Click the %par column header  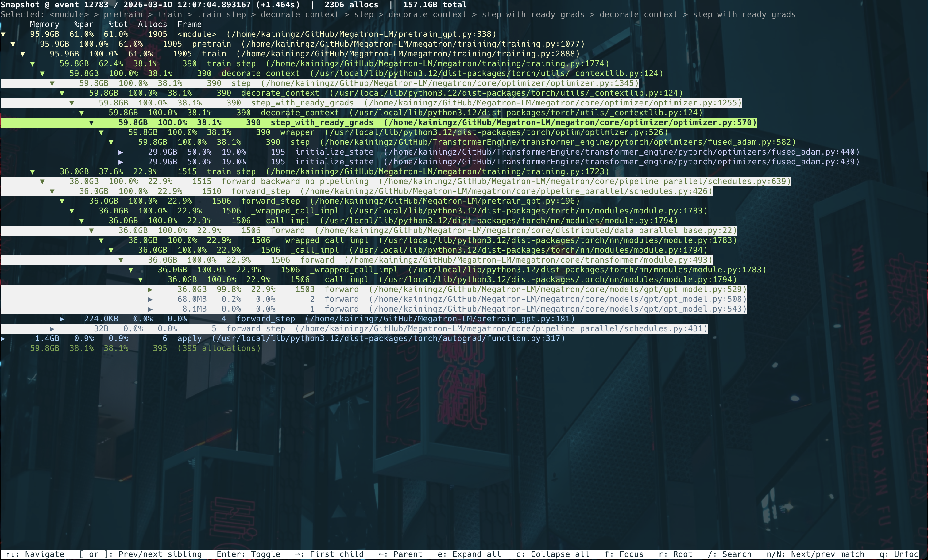click(x=83, y=25)
